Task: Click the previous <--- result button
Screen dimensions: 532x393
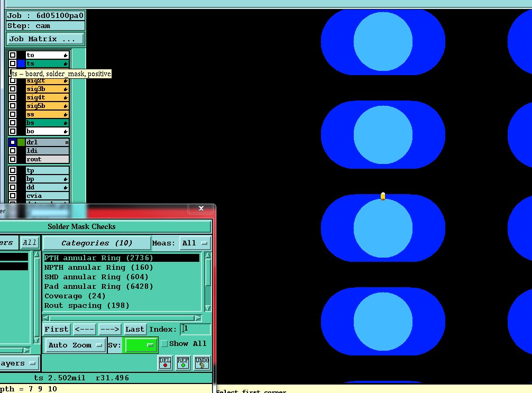Action: (85, 329)
